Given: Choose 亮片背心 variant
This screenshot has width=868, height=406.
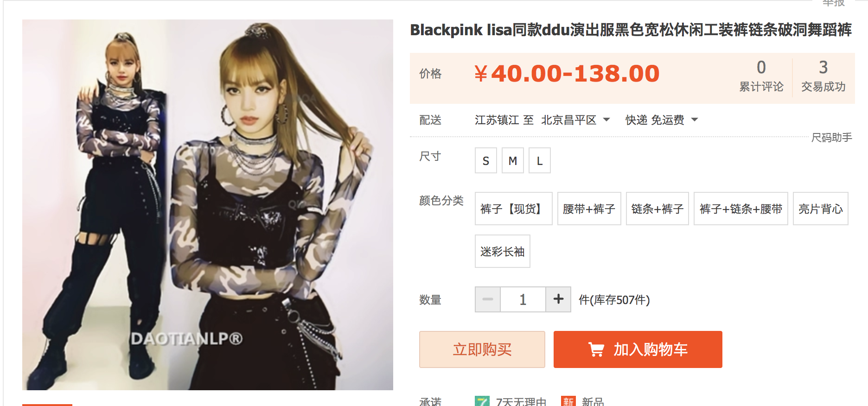Looking at the screenshot, I should [821, 209].
